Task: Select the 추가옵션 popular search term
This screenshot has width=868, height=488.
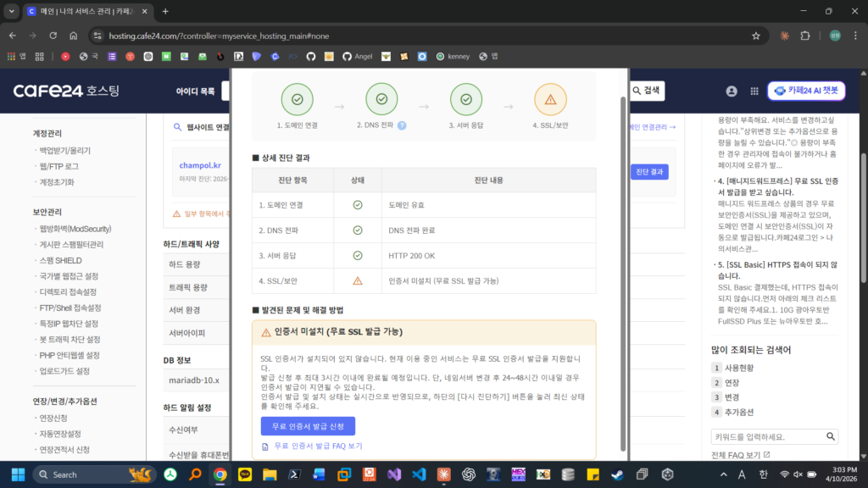Action: coord(739,413)
